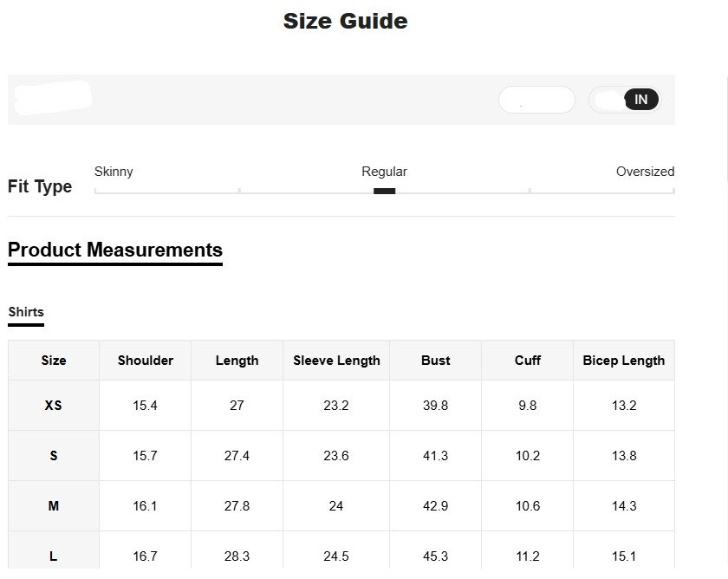
Task: Click the Length column header
Action: pos(237,361)
